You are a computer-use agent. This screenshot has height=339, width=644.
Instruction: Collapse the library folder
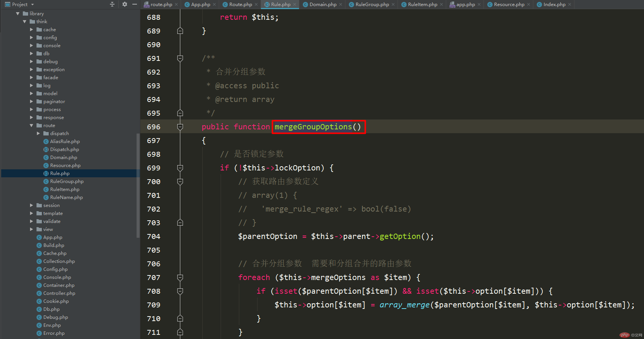(17, 14)
